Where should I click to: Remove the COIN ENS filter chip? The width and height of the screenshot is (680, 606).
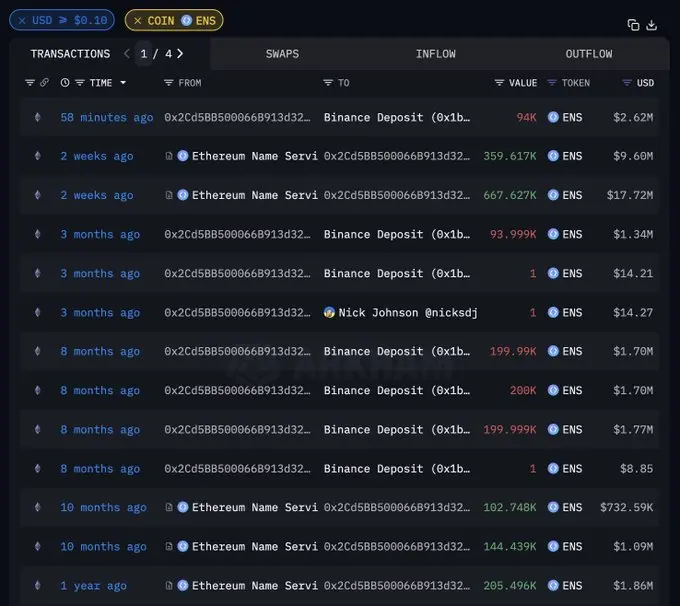pos(138,20)
